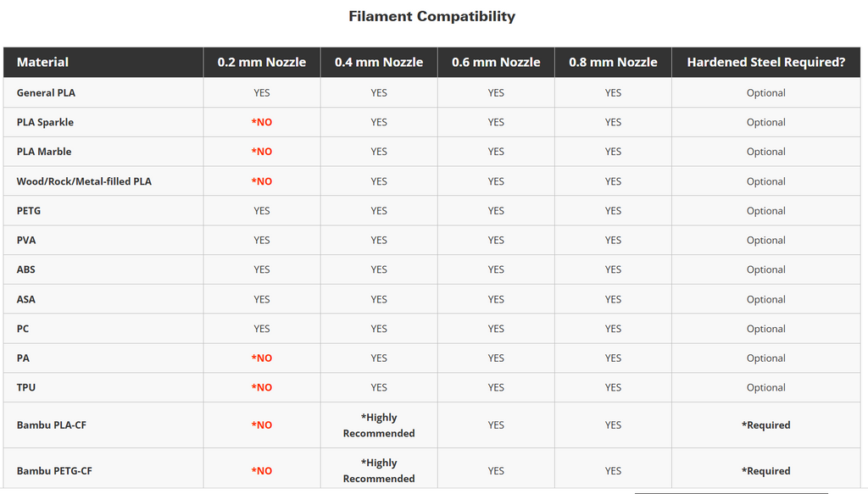Image resolution: width=868 pixels, height=494 pixels.
Task: Click the ASA material label
Action: click(26, 299)
